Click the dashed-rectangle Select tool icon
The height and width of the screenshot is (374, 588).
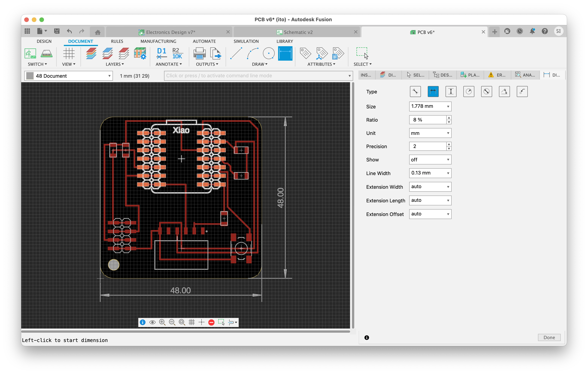pos(362,53)
